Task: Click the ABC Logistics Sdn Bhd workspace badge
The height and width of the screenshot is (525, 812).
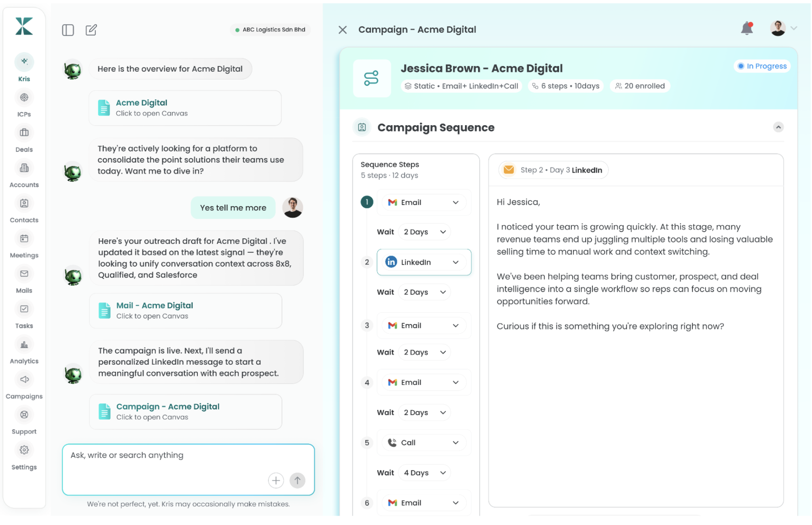Action: click(x=270, y=30)
